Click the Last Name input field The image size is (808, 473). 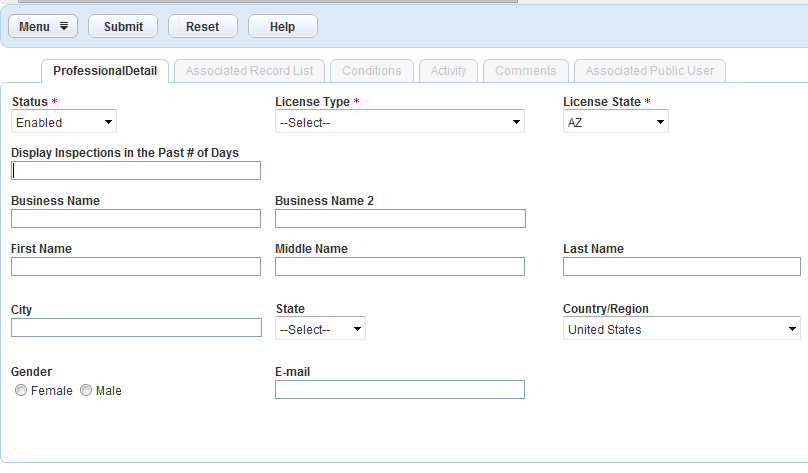pos(681,267)
